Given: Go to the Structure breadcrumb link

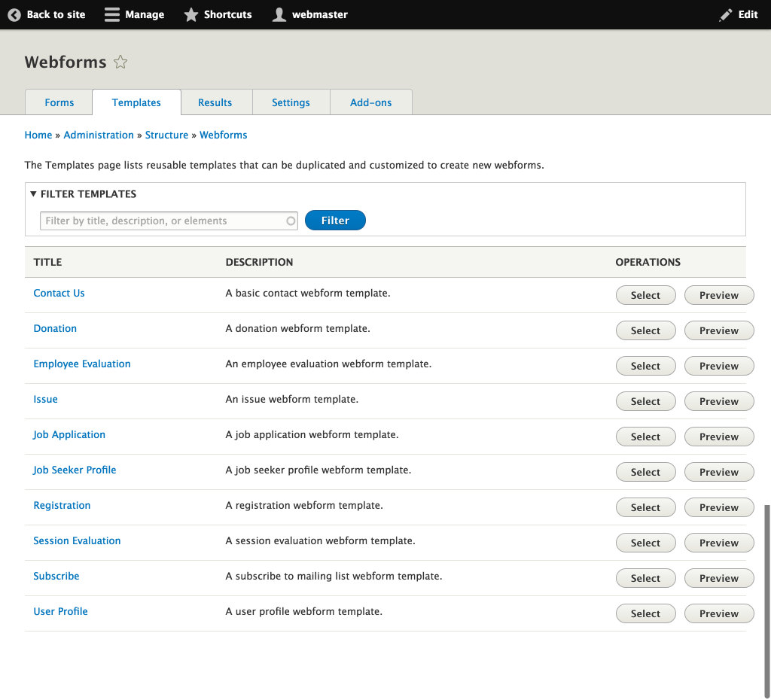Looking at the screenshot, I should coord(166,135).
